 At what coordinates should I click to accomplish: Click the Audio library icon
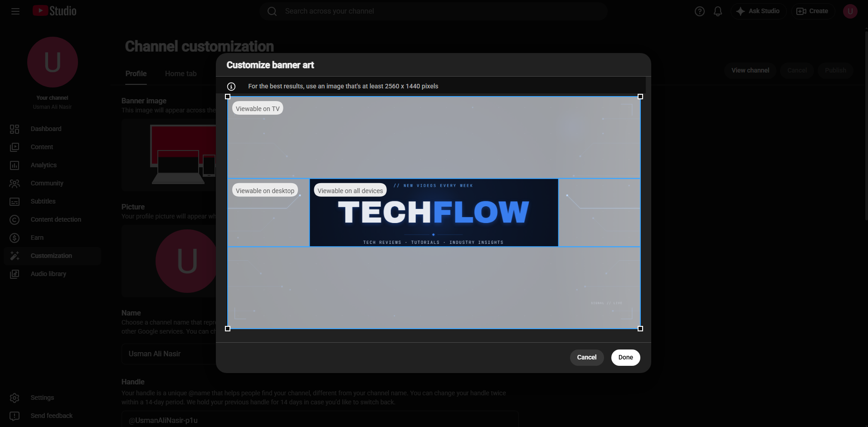[15, 274]
